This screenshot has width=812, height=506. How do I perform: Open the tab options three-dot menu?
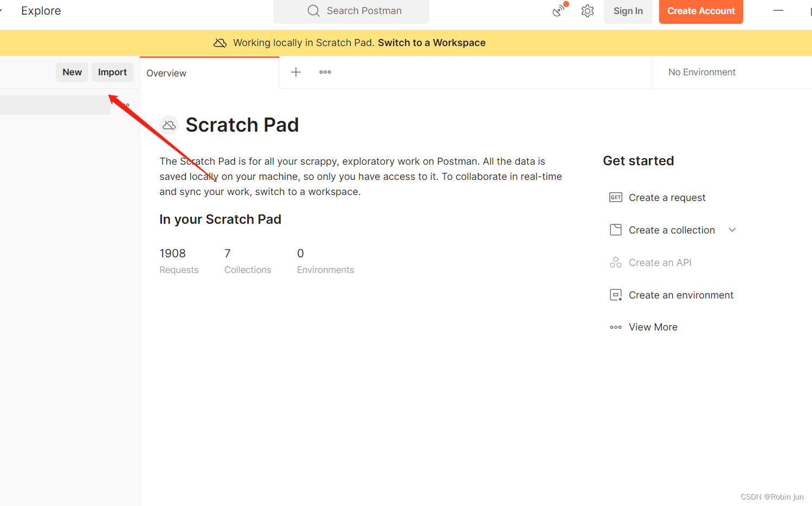pos(325,72)
